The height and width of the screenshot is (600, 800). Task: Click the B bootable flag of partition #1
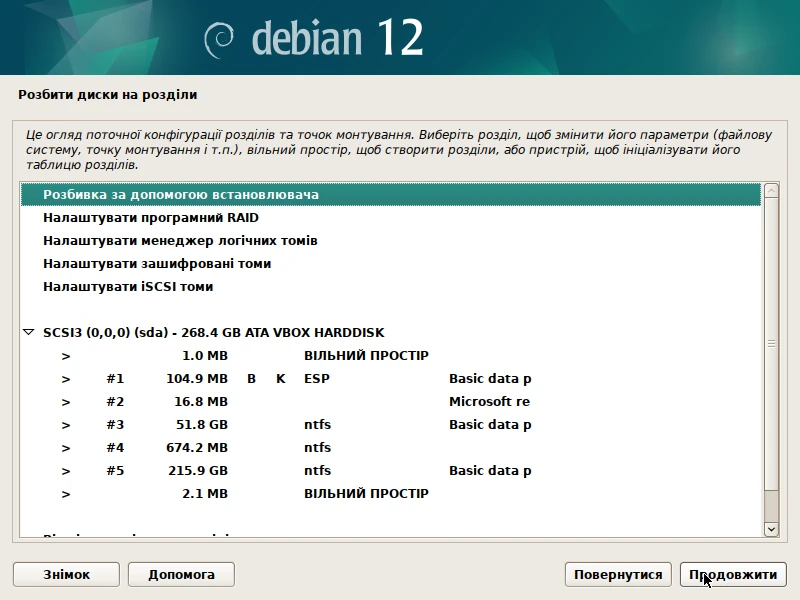coord(251,379)
